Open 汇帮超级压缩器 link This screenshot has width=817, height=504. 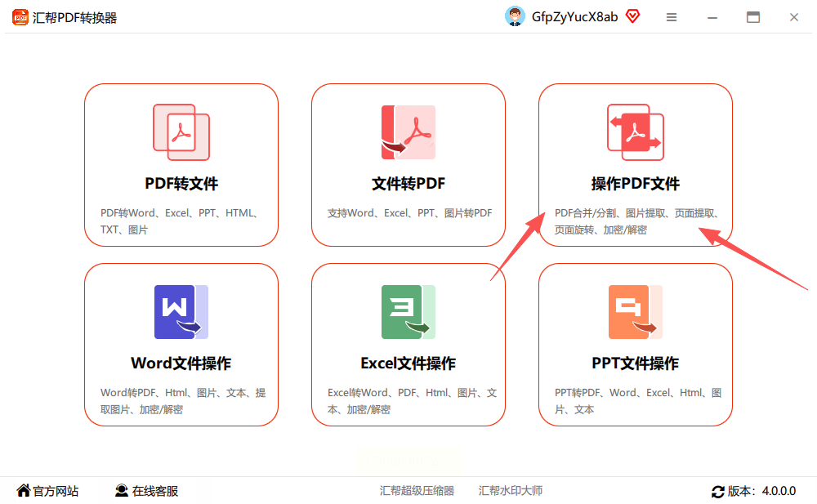pyautogui.click(x=417, y=490)
